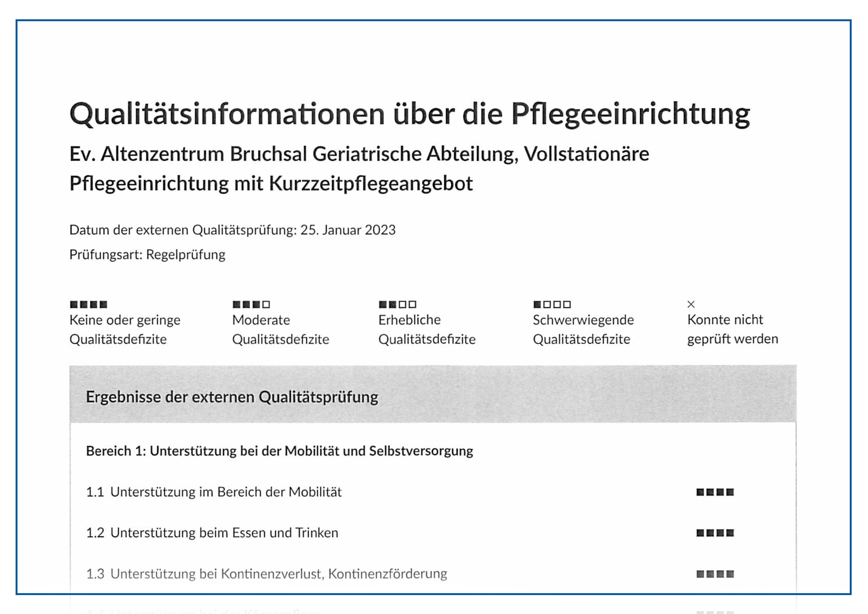
Task: Click the section header "Ergebnisse der externen Qualitätsprüfung"
Action: click(232, 397)
